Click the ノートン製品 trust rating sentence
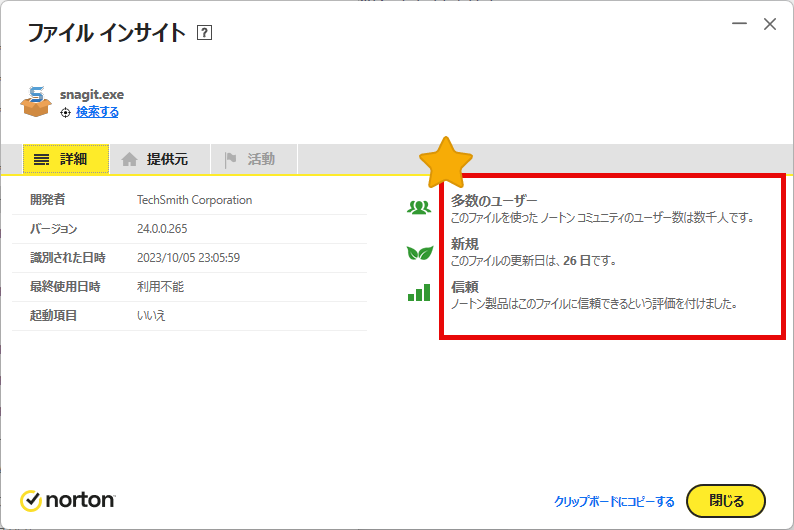794x530 pixels. point(593,304)
